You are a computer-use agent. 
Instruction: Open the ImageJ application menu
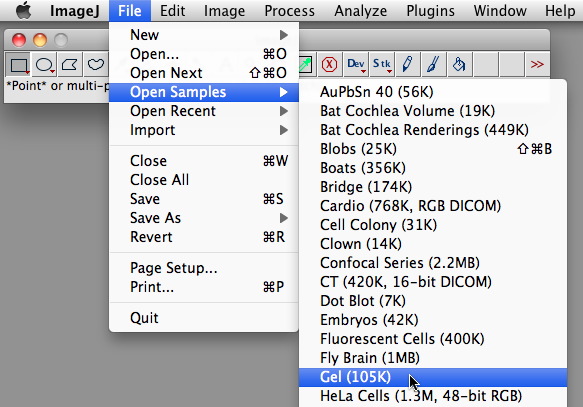tap(75, 11)
